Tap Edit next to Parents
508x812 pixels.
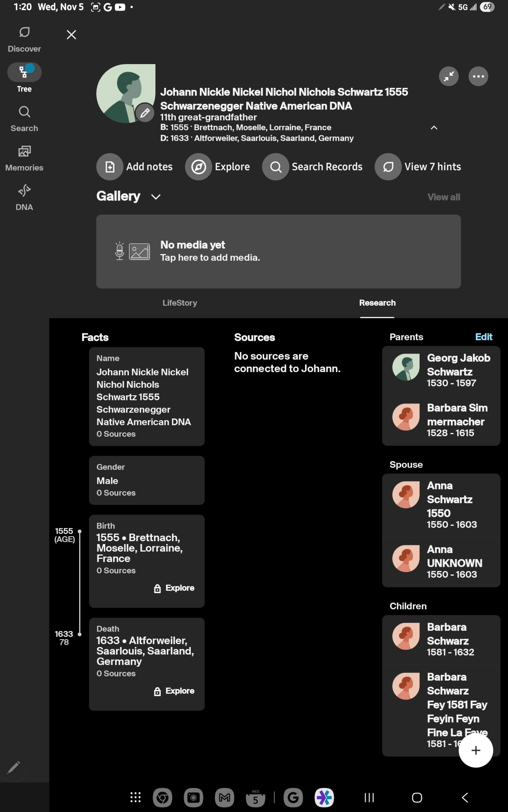pyautogui.click(x=484, y=337)
